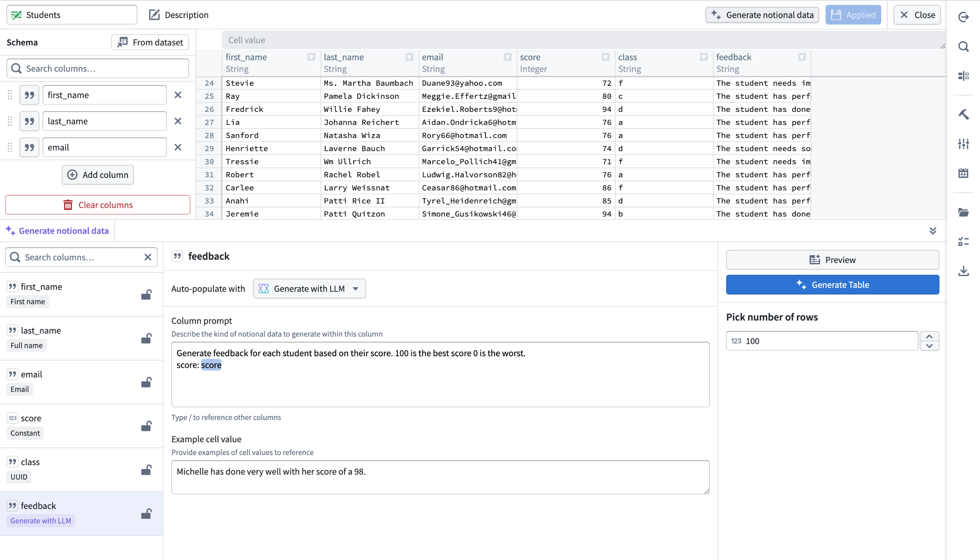Click the Cell value input field

461,40
